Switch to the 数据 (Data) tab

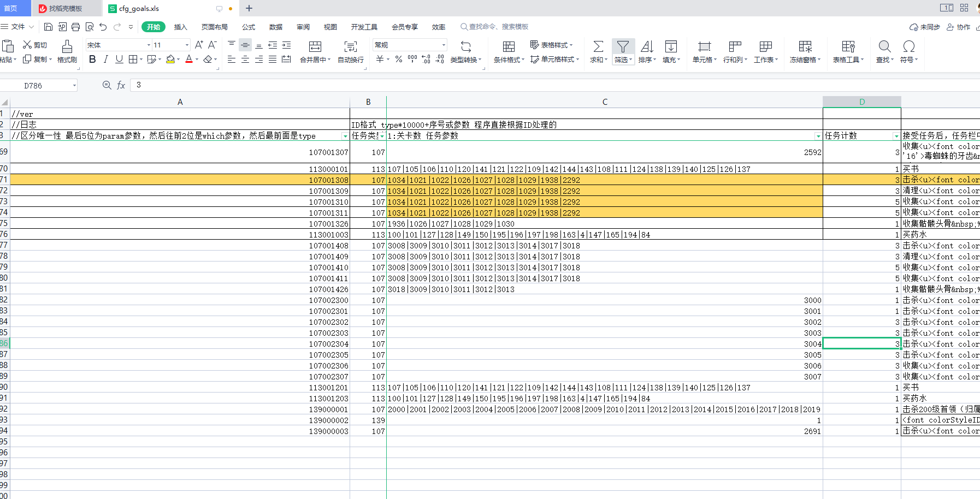click(x=276, y=27)
